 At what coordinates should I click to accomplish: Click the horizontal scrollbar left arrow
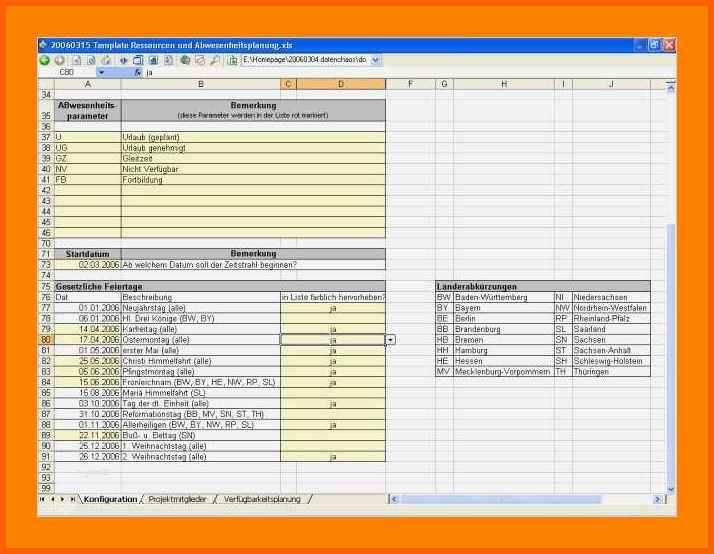click(394, 499)
